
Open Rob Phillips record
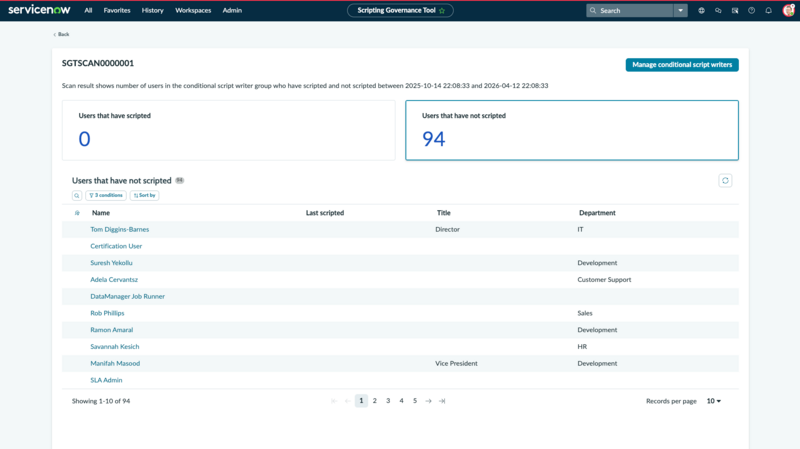coord(107,313)
